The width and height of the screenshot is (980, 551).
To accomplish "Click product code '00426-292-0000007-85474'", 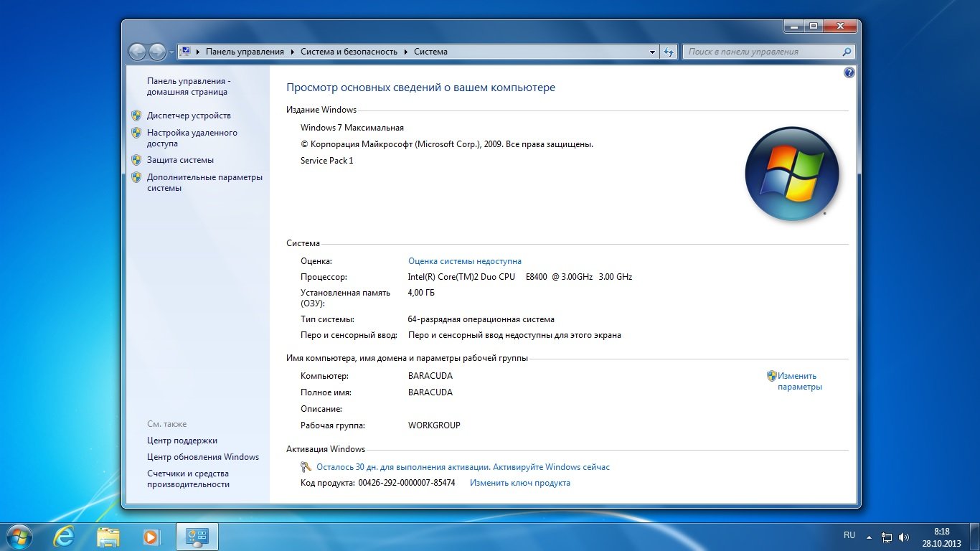I will click(x=407, y=483).
